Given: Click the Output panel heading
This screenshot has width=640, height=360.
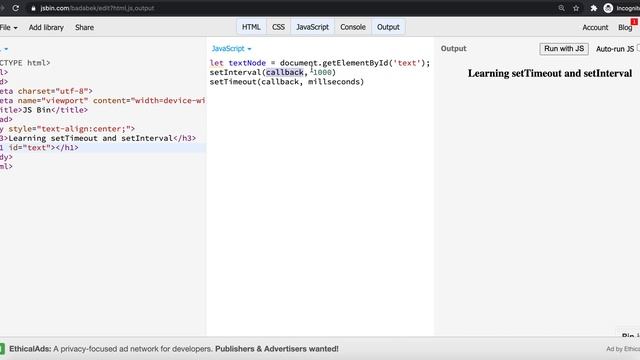Looking at the screenshot, I should pyautogui.click(x=453, y=49).
